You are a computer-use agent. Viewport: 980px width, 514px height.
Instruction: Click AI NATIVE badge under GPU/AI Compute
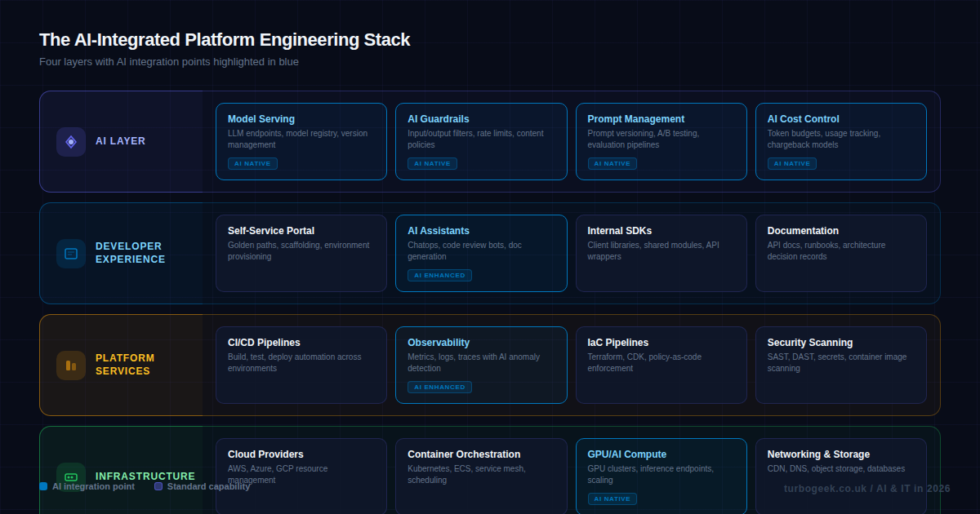[x=612, y=498]
